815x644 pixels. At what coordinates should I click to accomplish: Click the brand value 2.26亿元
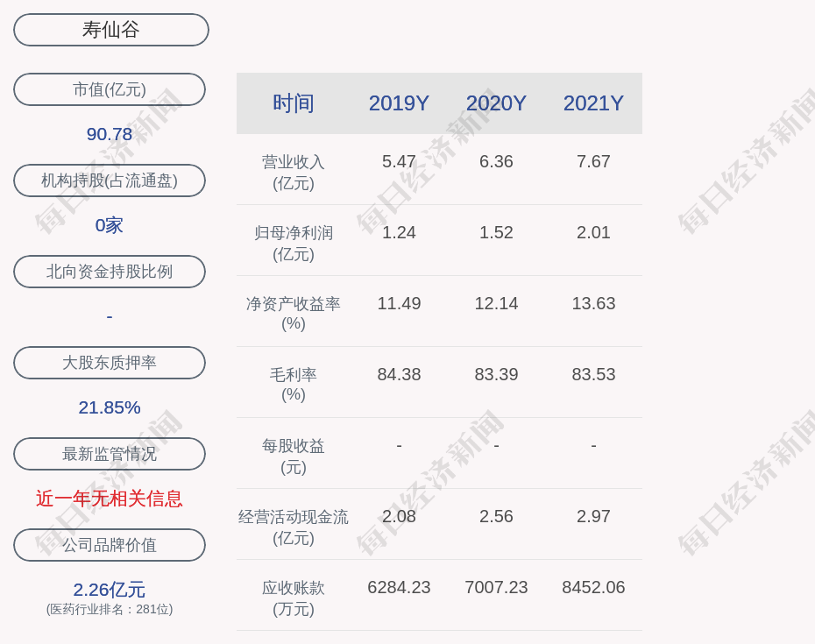point(110,590)
